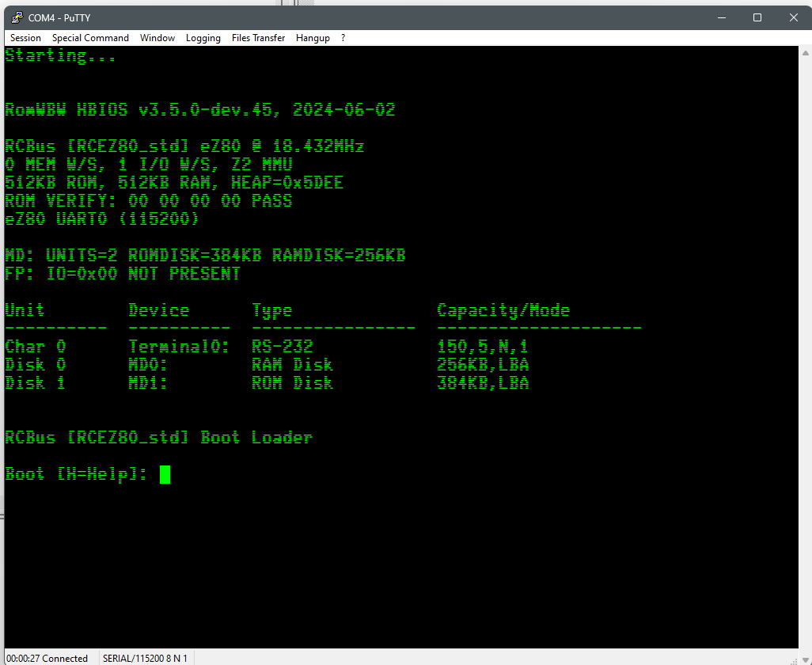Image resolution: width=812 pixels, height=665 pixels.
Task: Click the '0 MEM W/S, 1 I/O W/S' line
Action: point(149,165)
